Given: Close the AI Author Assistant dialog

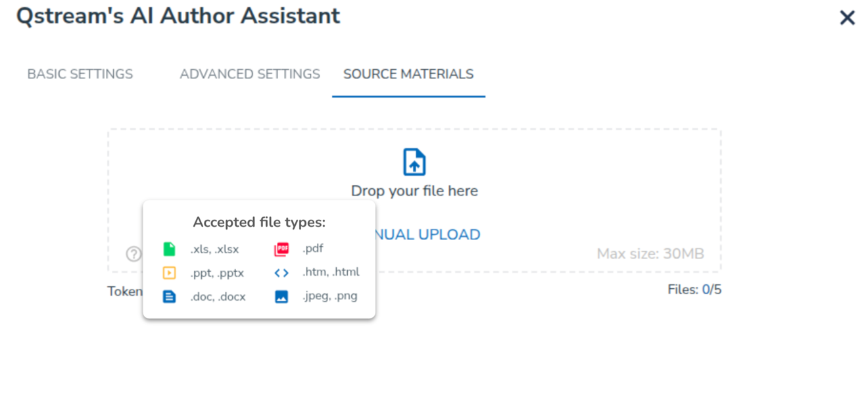Looking at the screenshot, I should 847,18.
